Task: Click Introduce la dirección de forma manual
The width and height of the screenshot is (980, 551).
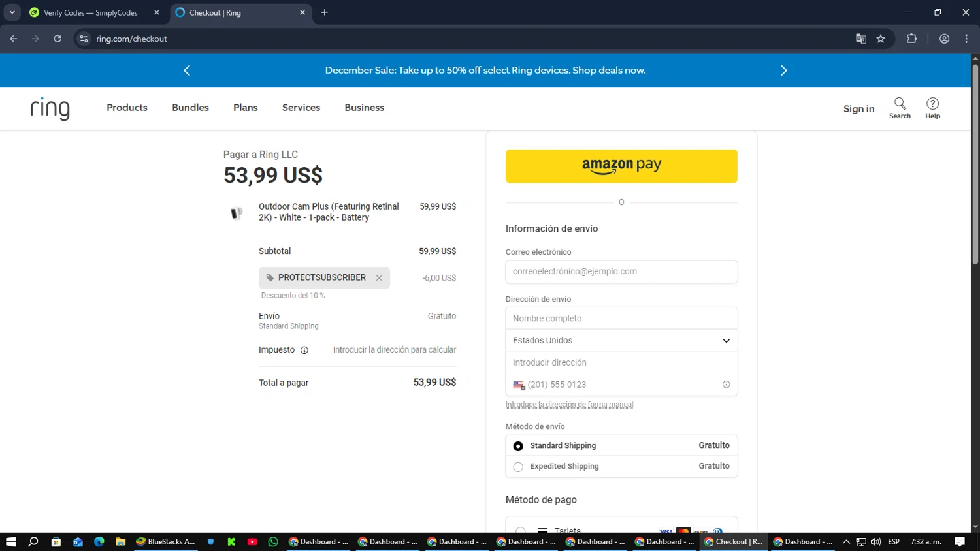Action: [569, 405]
